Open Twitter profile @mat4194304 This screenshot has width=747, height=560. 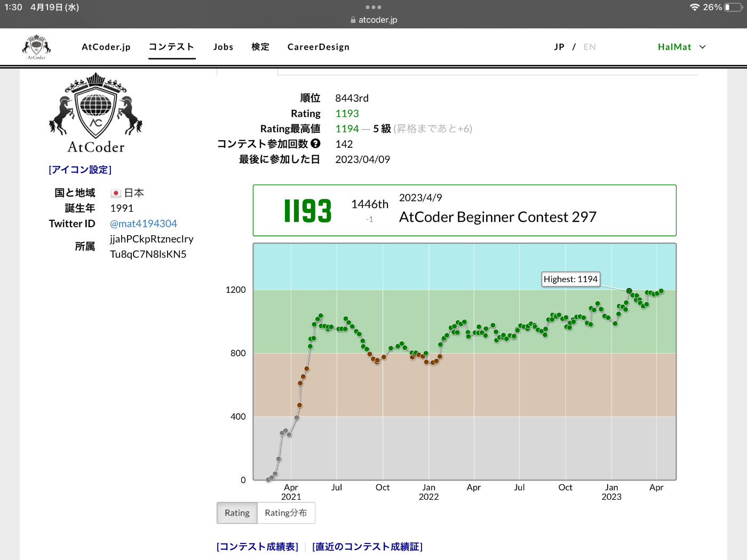[x=144, y=223]
